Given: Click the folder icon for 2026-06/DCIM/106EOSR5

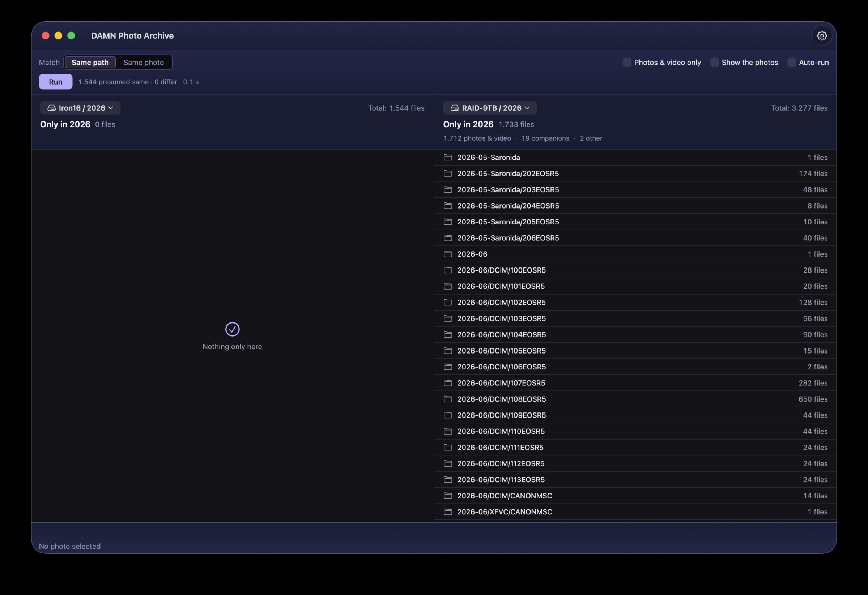Looking at the screenshot, I should click(448, 367).
